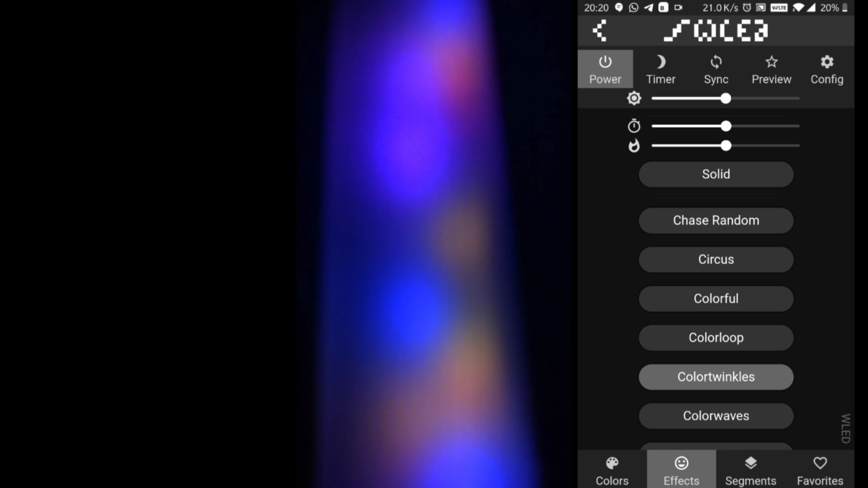868x488 pixels.
Task: Enable the Solid lighting effect
Action: (716, 174)
